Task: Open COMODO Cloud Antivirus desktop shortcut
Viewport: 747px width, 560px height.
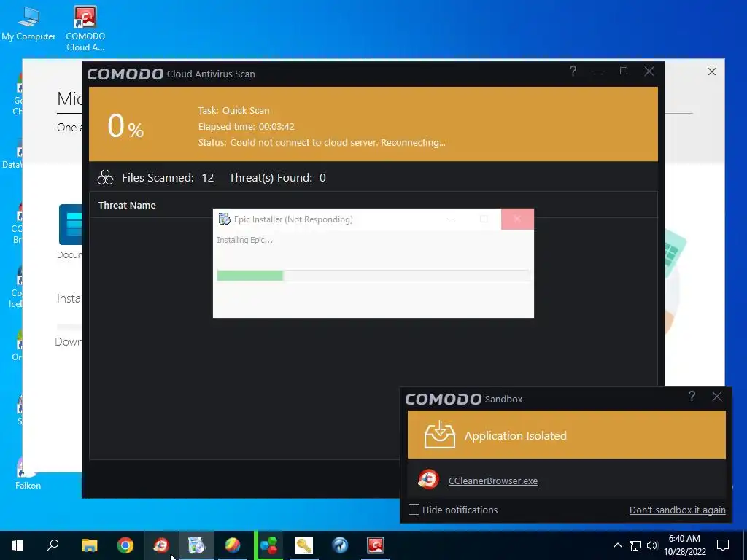Action: (85, 28)
